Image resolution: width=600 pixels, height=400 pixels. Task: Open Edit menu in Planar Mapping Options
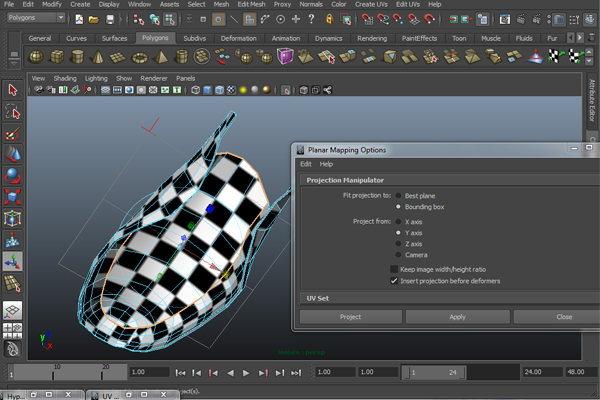pyautogui.click(x=306, y=164)
